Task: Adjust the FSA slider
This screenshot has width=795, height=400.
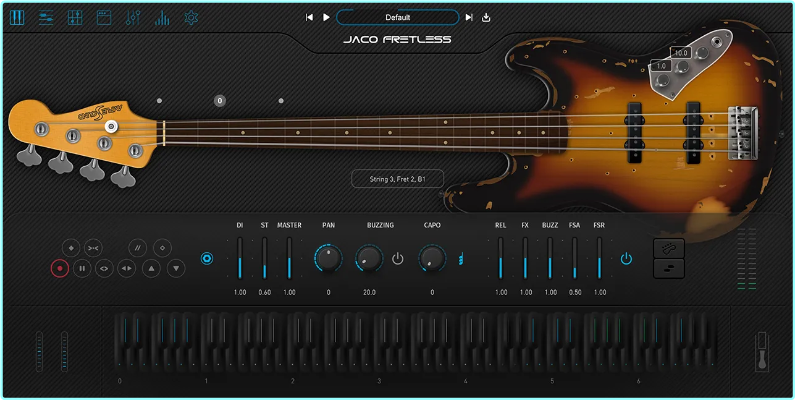Action: 574,258
